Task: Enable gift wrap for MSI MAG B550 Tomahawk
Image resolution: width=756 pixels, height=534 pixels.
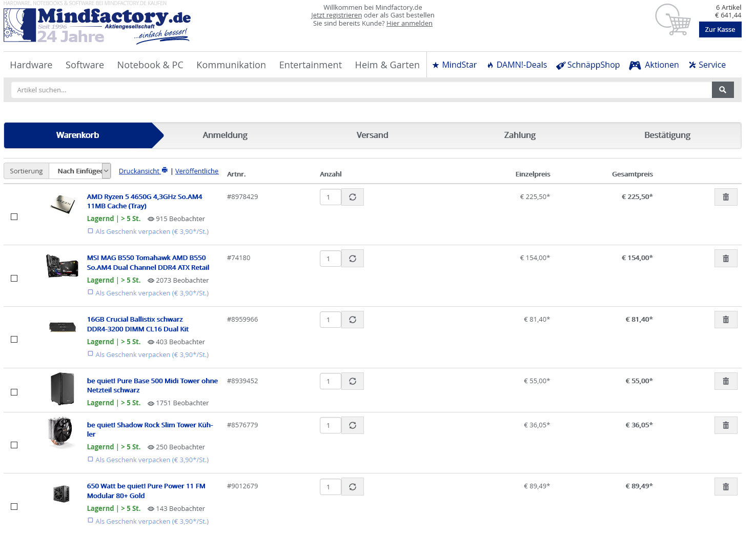Action: 91,292
